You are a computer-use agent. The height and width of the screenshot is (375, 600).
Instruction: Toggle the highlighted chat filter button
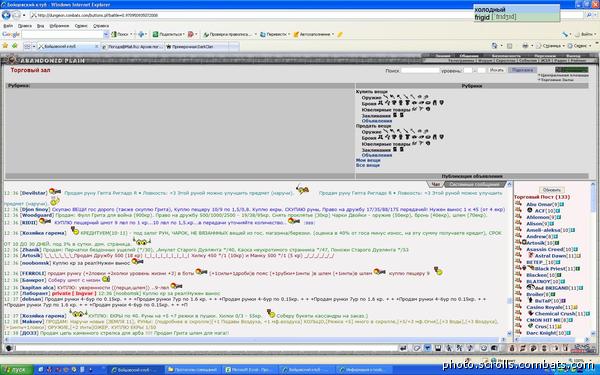[427, 348]
